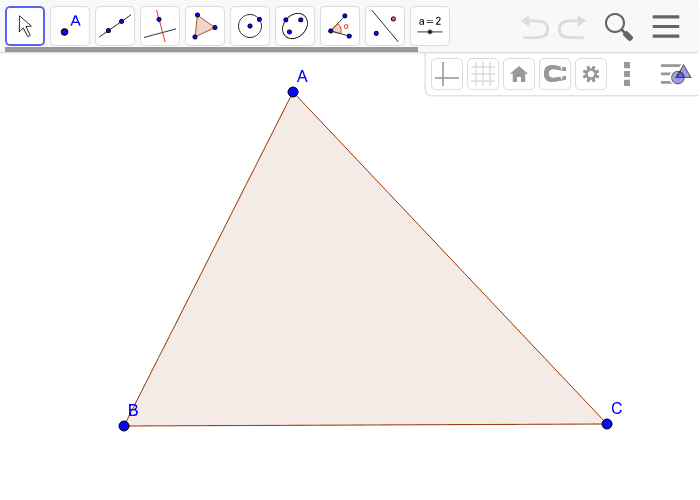Select the Reflect about Line tool
700x500 pixels.
tap(385, 26)
